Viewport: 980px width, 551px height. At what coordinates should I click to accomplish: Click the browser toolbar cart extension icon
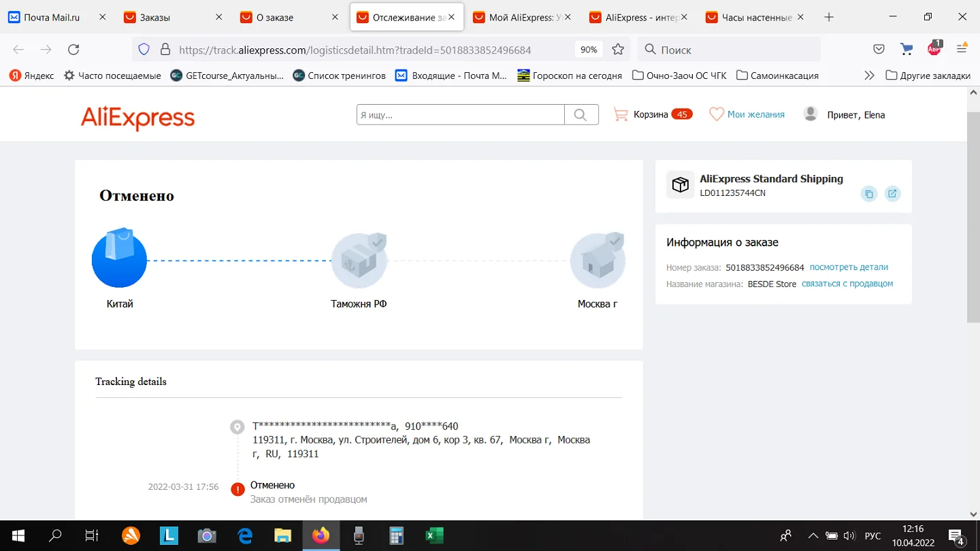pos(906,49)
